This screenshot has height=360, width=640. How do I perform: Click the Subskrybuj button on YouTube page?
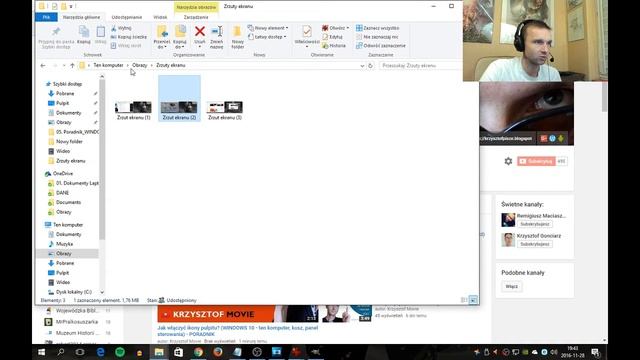(x=536, y=161)
